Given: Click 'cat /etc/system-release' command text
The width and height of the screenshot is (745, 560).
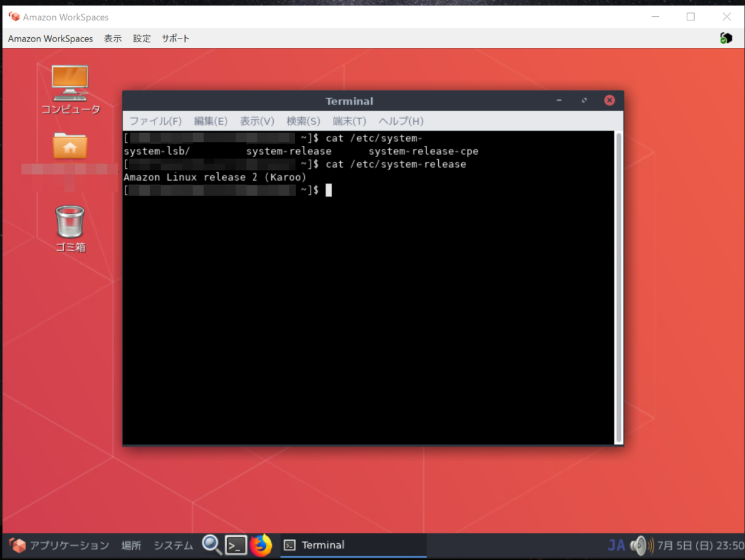Looking at the screenshot, I should (x=395, y=165).
